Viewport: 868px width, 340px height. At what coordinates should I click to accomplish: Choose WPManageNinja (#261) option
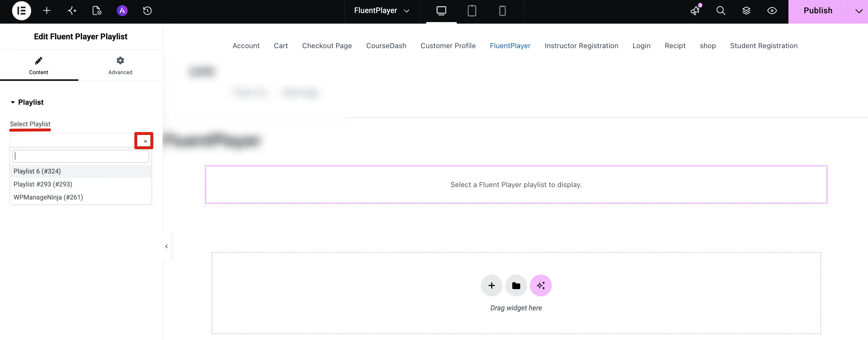[81, 197]
